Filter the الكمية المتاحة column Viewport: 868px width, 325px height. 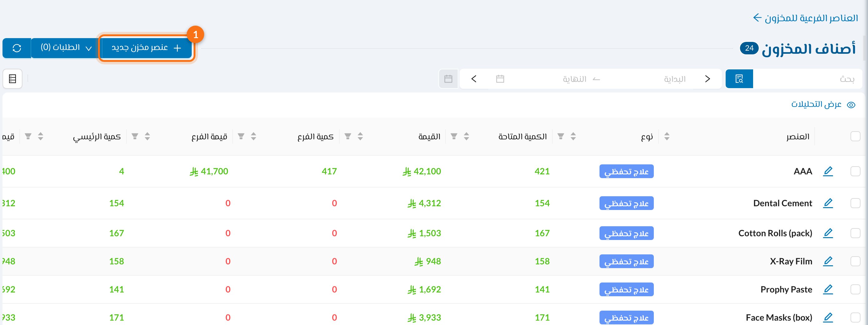point(561,136)
